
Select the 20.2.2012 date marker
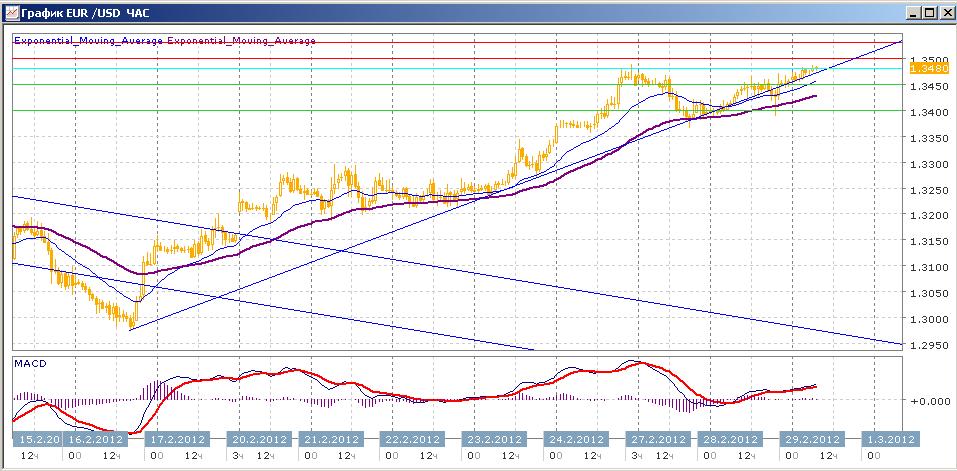click(x=259, y=439)
